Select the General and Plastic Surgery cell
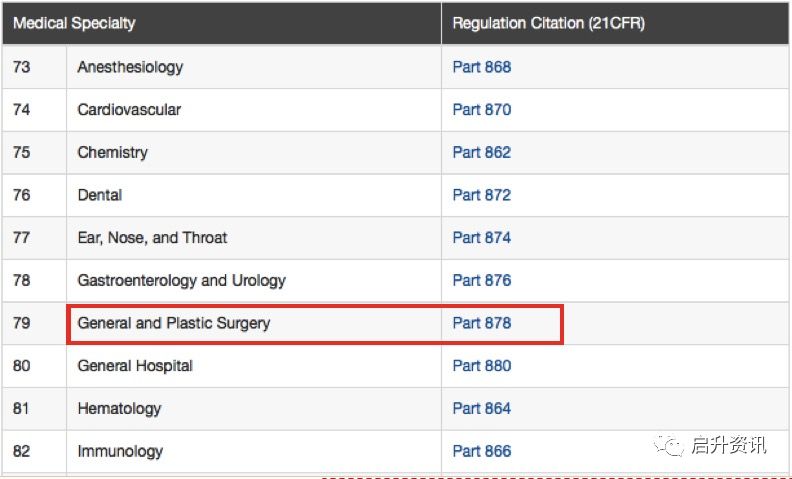This screenshot has width=792, height=479. (x=174, y=323)
